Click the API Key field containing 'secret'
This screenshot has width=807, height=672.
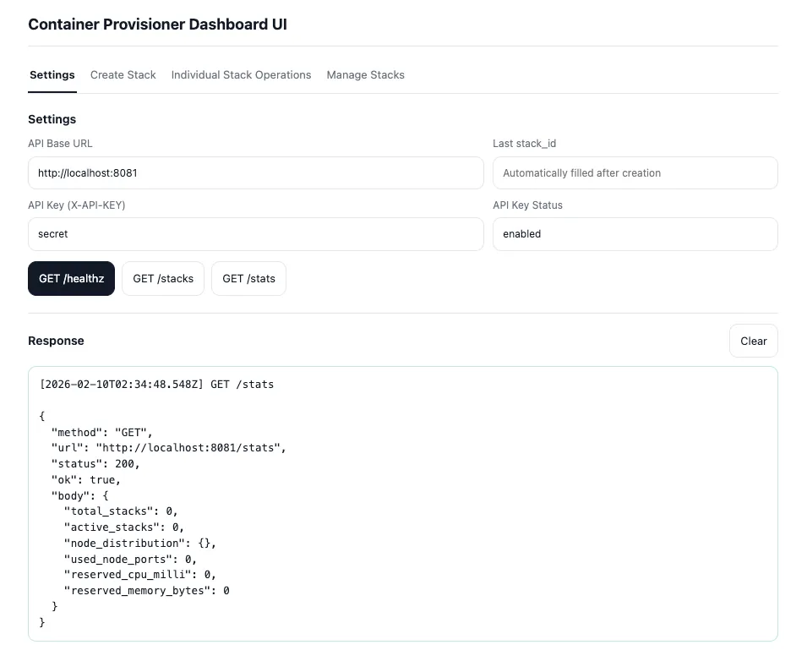[255, 234]
